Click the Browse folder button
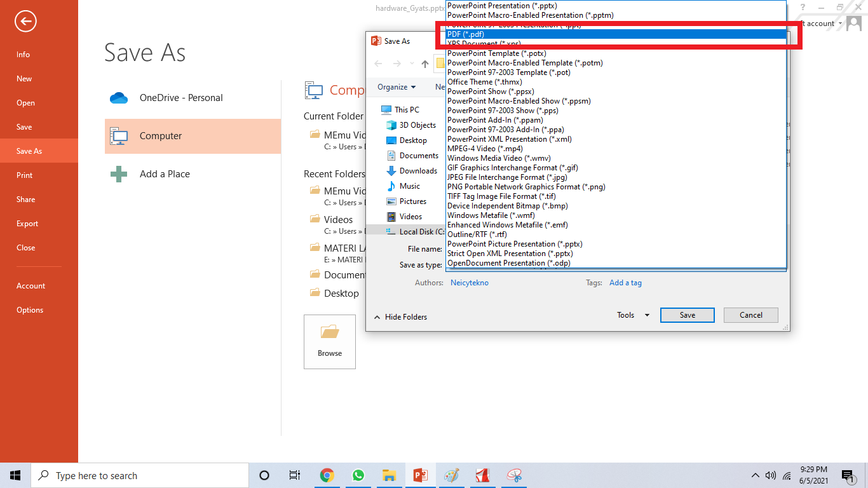This screenshot has width=868, height=488. pyautogui.click(x=330, y=342)
